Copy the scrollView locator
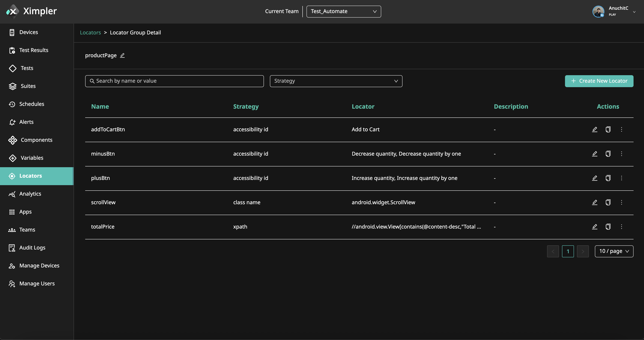Viewport: 644px width, 340px height. (608, 202)
